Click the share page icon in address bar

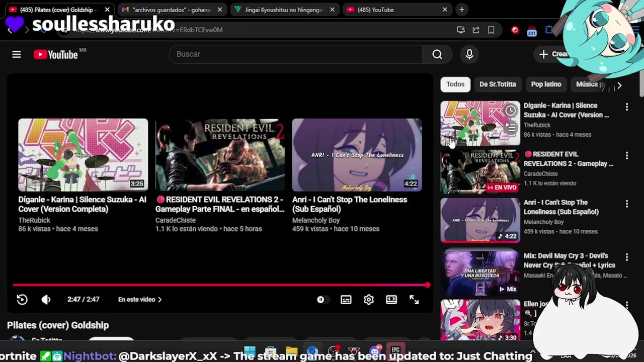click(x=476, y=30)
